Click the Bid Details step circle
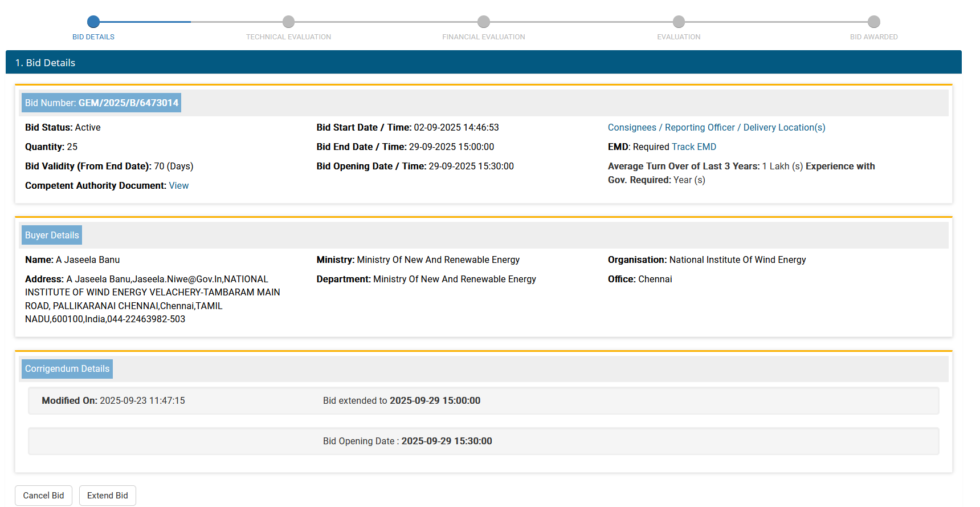The width and height of the screenshot is (980, 507). pyautogui.click(x=93, y=22)
